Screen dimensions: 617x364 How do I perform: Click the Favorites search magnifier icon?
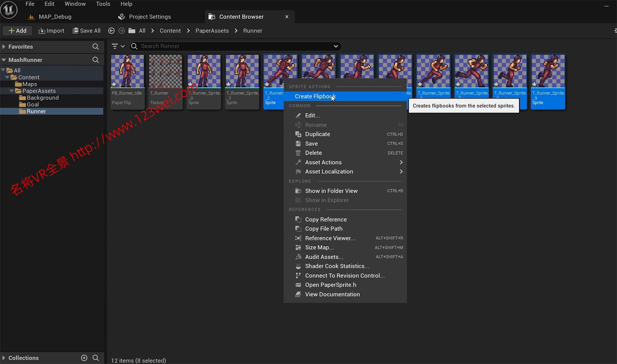point(96,47)
